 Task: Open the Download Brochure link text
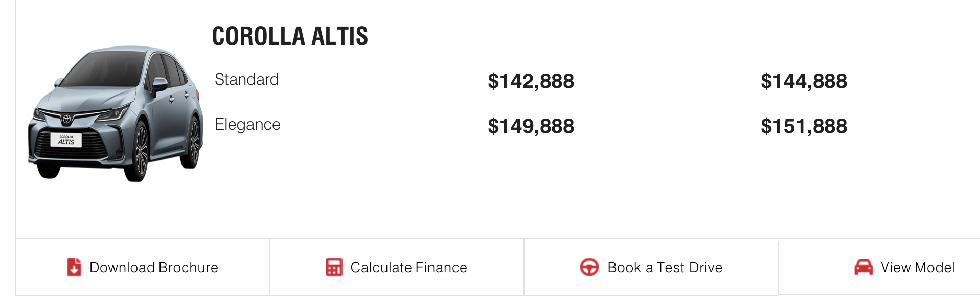153,267
